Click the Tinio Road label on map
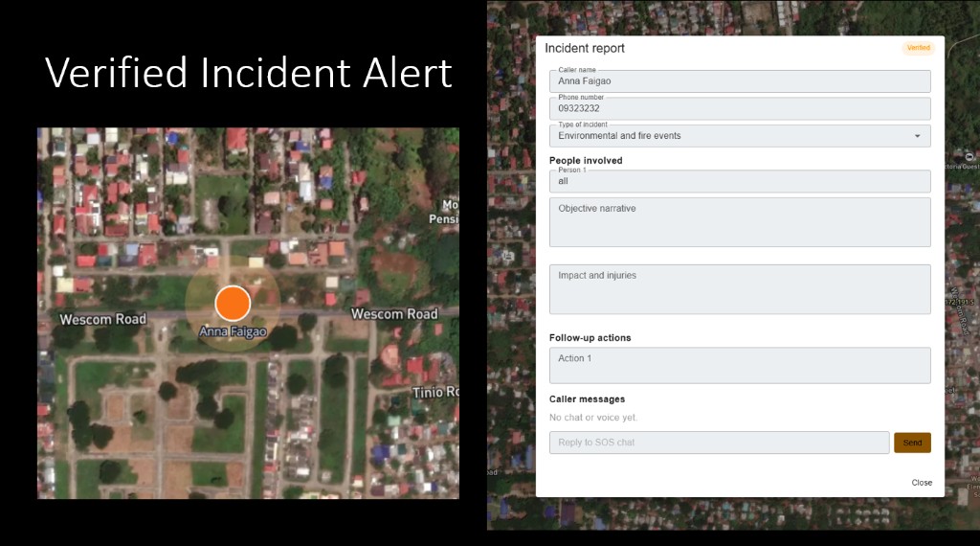980x546 pixels. point(435,392)
